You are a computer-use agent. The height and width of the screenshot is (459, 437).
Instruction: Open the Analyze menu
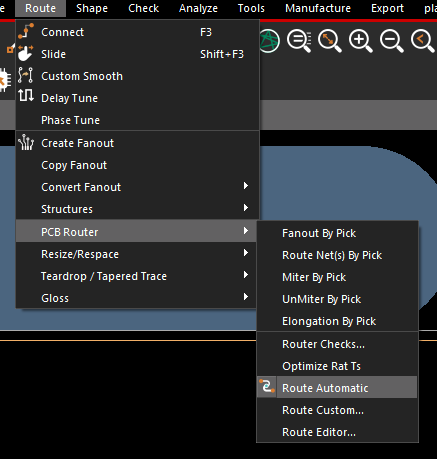pos(198,8)
